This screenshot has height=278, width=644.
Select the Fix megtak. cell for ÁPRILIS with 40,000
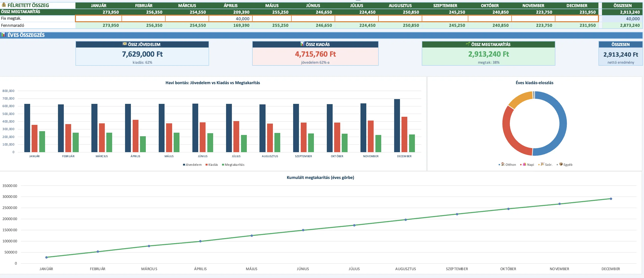click(x=231, y=18)
